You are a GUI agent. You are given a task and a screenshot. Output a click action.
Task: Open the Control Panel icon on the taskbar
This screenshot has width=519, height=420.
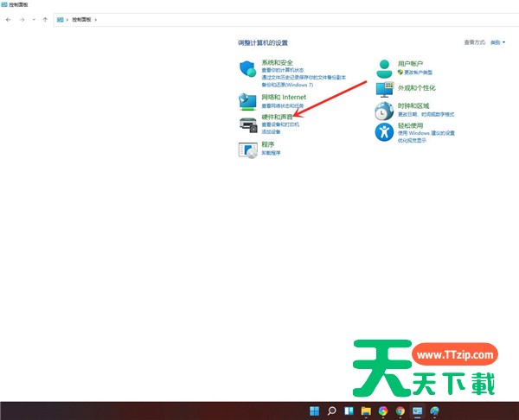(x=418, y=410)
